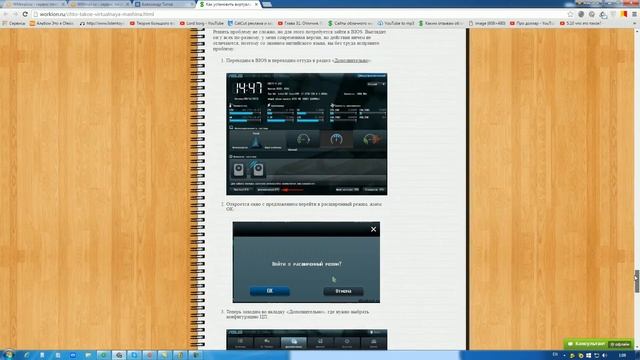Image resolution: width=640 pixels, height=360 pixels.
Task: Open the Chrome menu icon
Action: point(634,14)
